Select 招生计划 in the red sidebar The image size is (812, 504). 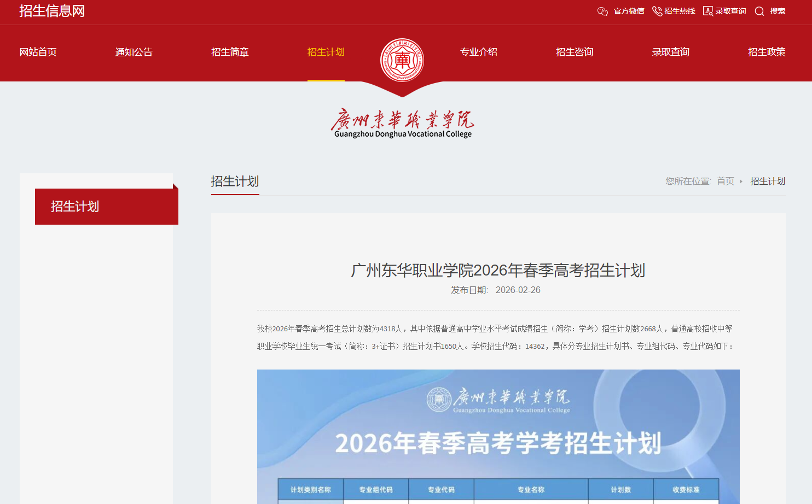pos(76,207)
